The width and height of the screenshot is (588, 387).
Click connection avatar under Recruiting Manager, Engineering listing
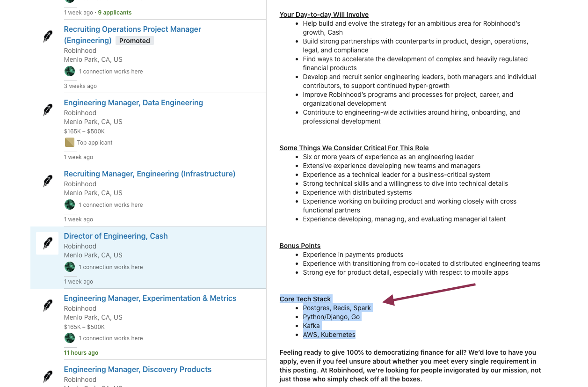click(70, 204)
